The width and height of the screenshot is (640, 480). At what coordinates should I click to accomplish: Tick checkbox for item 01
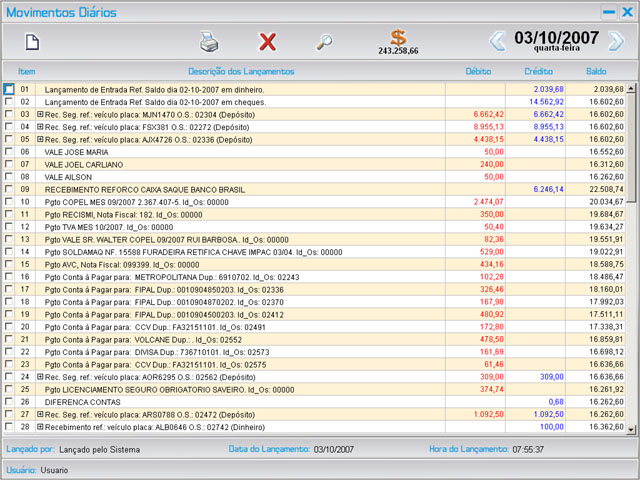pyautogui.click(x=9, y=89)
